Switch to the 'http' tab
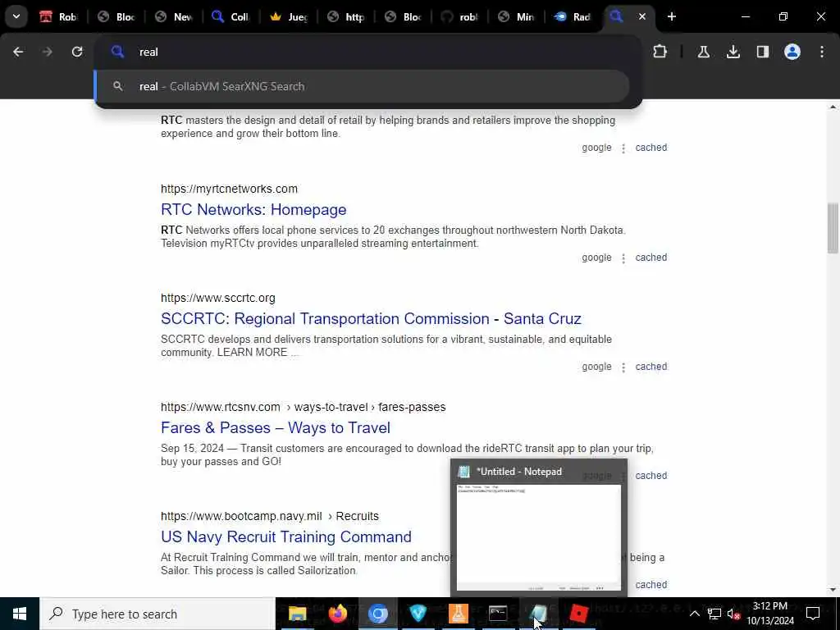Screen dimensions: 840x630 [x=346, y=16]
